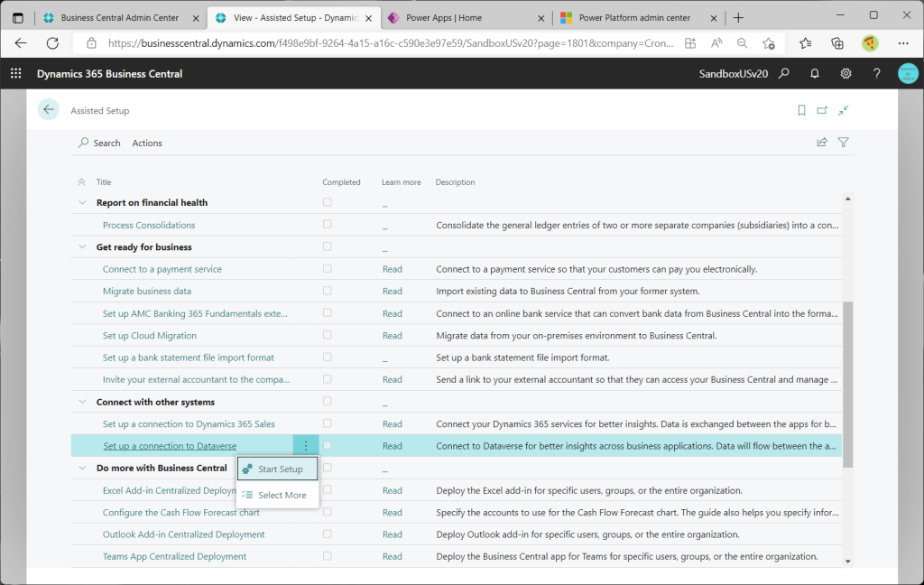Viewport: 924px width, 585px height.
Task: Click the Zoom magnifier in the address bar
Action: (x=742, y=43)
